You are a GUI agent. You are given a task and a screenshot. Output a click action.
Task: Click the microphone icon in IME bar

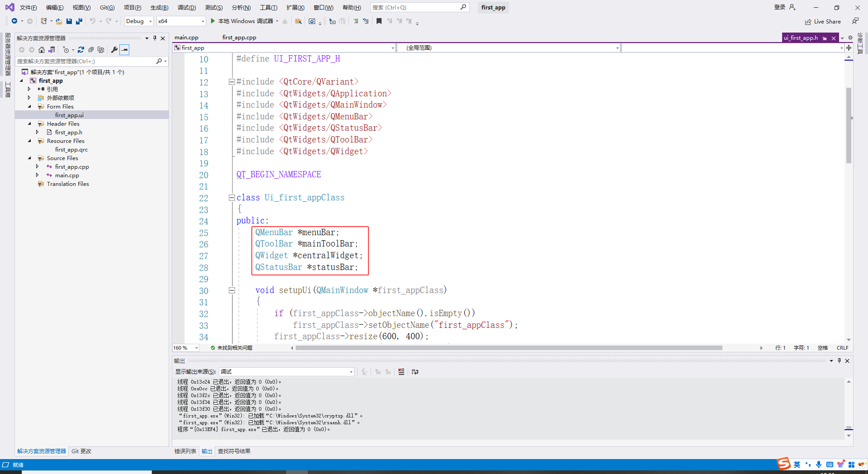(x=819, y=465)
